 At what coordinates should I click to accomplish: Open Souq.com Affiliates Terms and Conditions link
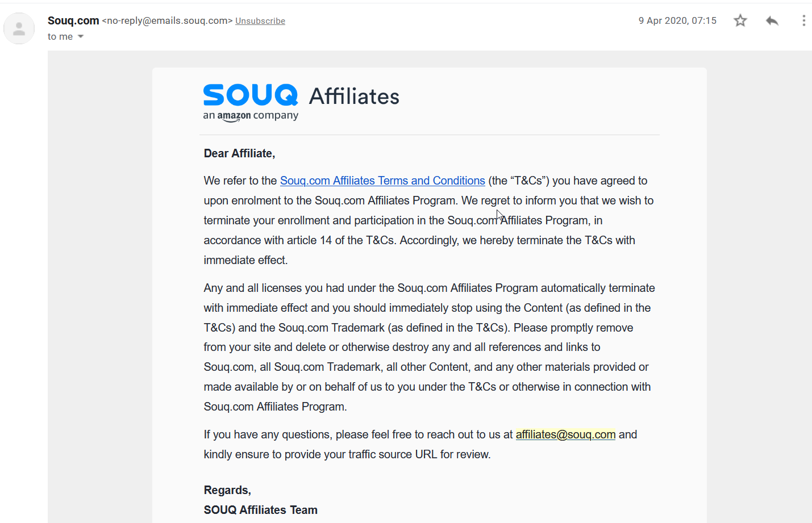tap(382, 181)
